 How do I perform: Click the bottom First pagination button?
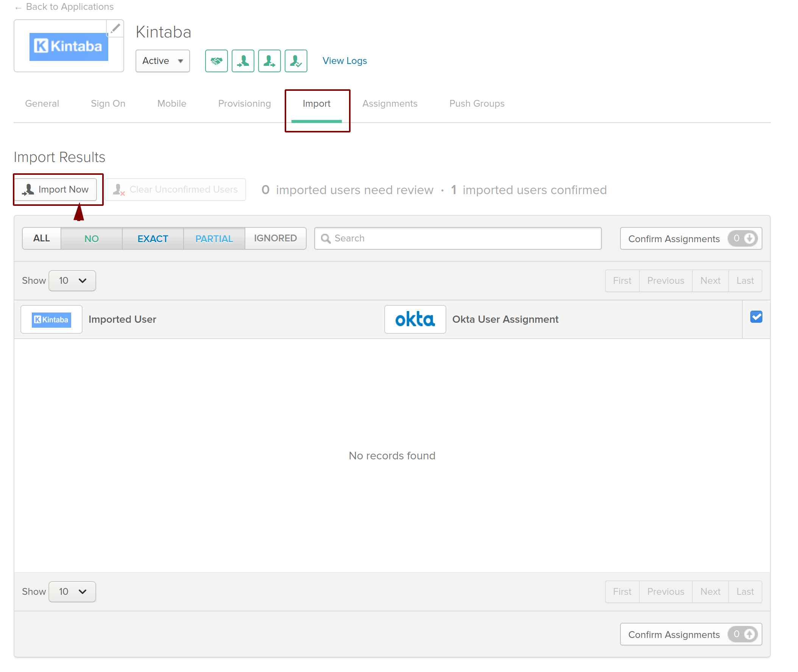click(x=622, y=592)
